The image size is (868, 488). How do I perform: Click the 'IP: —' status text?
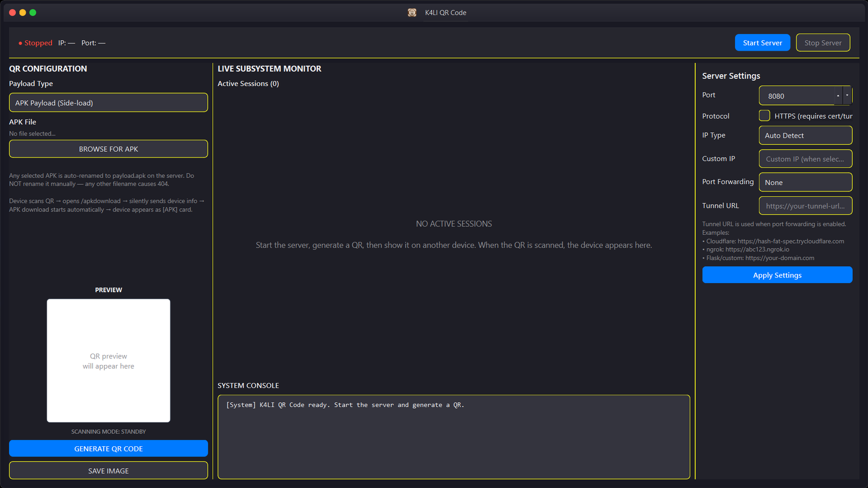[67, 43]
